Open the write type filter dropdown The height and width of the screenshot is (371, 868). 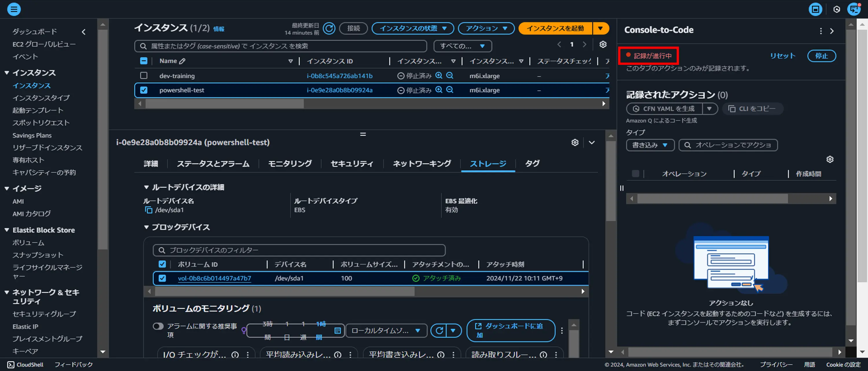pyautogui.click(x=650, y=145)
